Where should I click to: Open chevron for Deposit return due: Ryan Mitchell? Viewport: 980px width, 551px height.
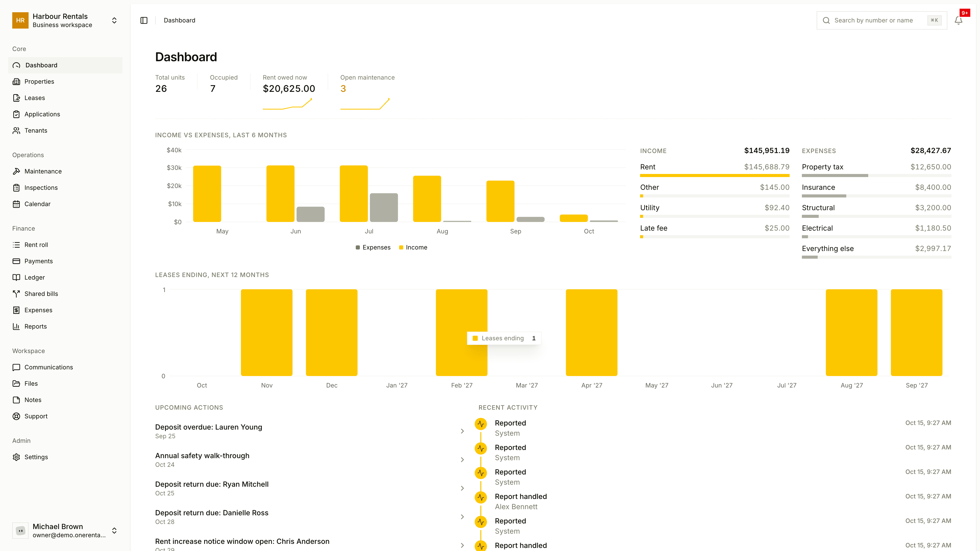pyautogui.click(x=462, y=488)
